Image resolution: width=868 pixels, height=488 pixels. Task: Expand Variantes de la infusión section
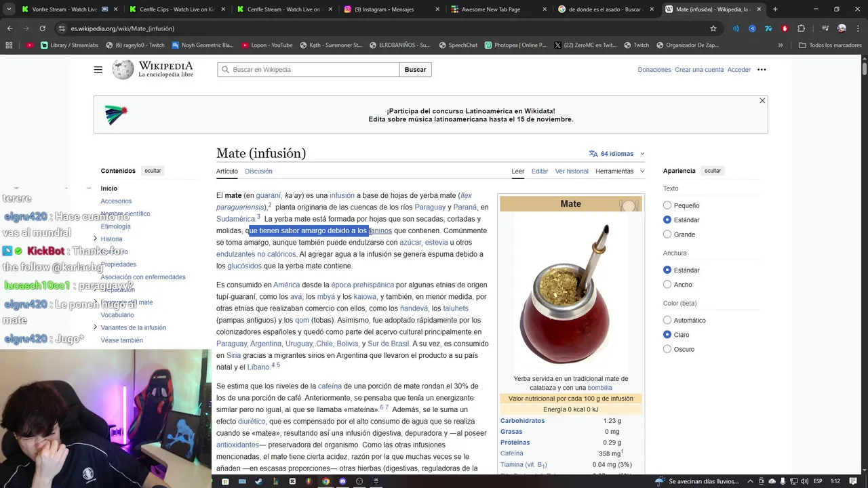(x=96, y=327)
